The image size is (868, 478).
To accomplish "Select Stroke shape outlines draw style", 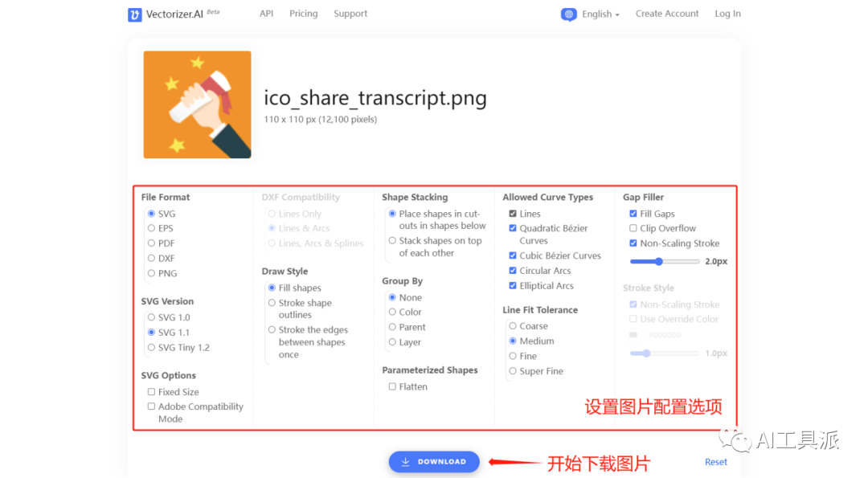I will point(272,303).
